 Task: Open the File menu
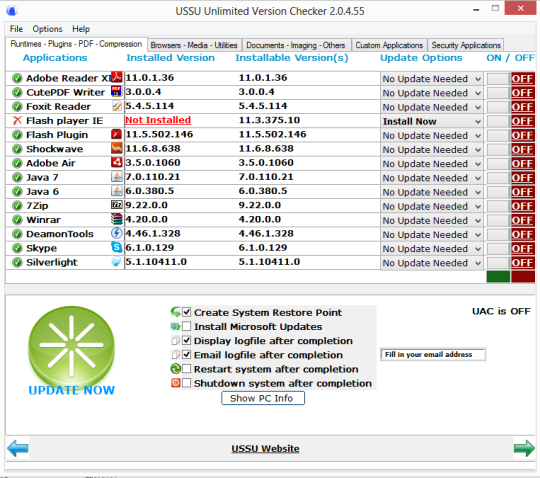(16, 29)
